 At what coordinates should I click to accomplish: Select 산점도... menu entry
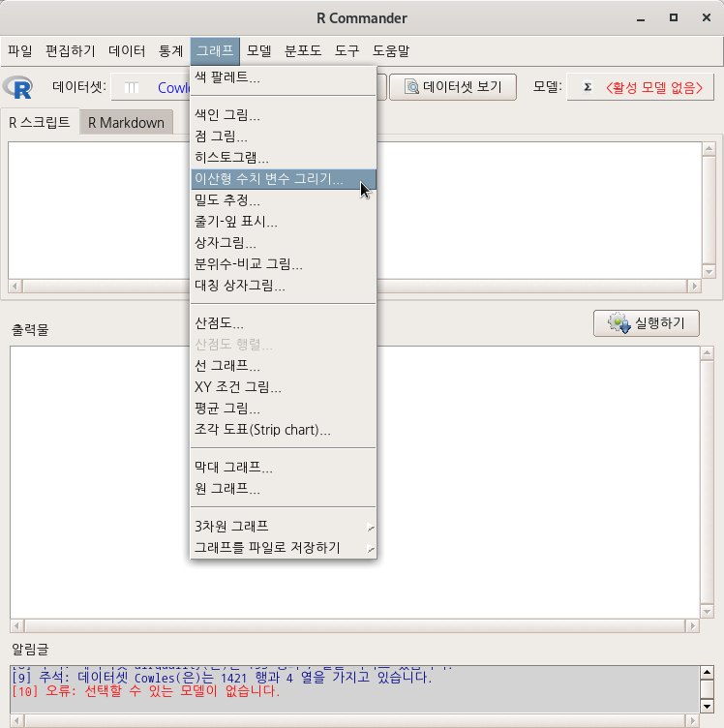283,322
